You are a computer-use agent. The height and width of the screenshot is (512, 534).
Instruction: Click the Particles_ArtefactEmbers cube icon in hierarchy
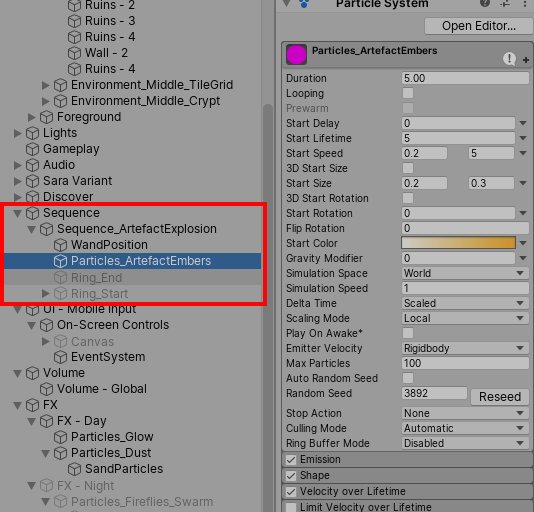click(60, 261)
